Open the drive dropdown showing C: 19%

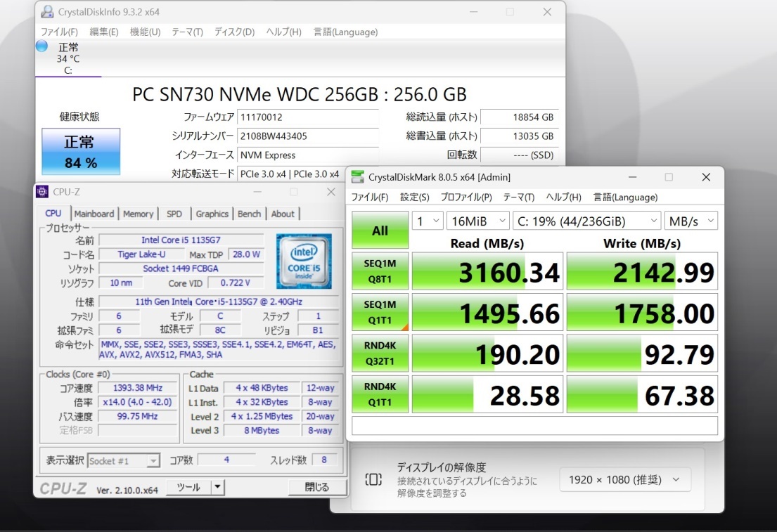tap(586, 221)
